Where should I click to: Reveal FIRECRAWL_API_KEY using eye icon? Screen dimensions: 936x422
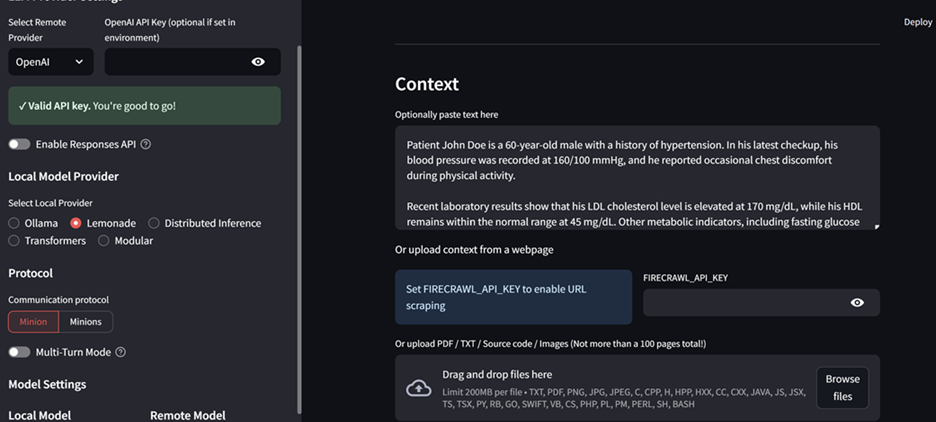(x=857, y=303)
